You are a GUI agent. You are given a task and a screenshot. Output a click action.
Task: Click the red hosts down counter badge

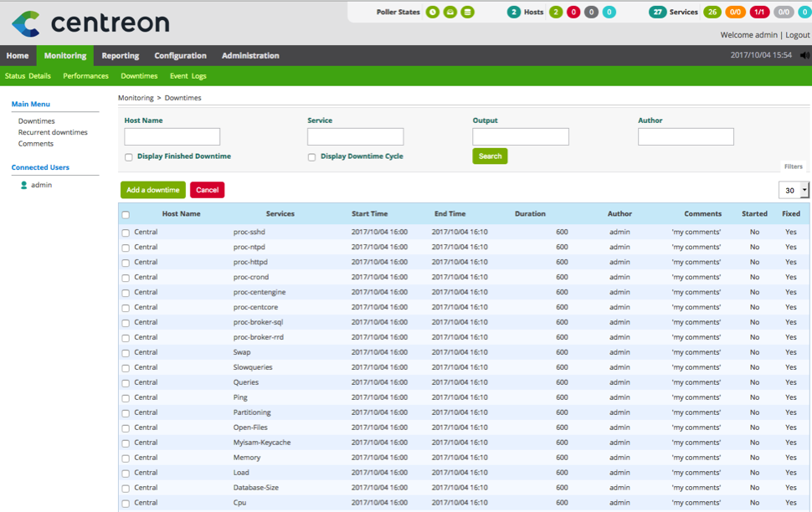[573, 12]
